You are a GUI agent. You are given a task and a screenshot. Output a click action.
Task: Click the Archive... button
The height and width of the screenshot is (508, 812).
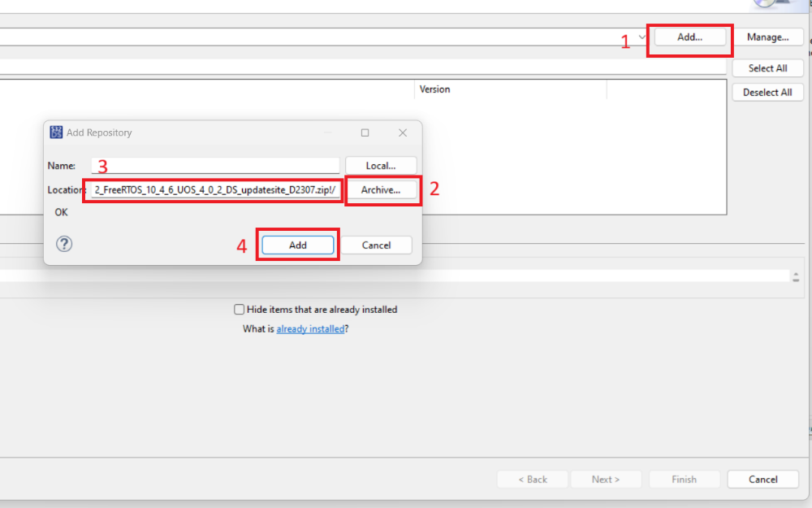[x=381, y=189]
